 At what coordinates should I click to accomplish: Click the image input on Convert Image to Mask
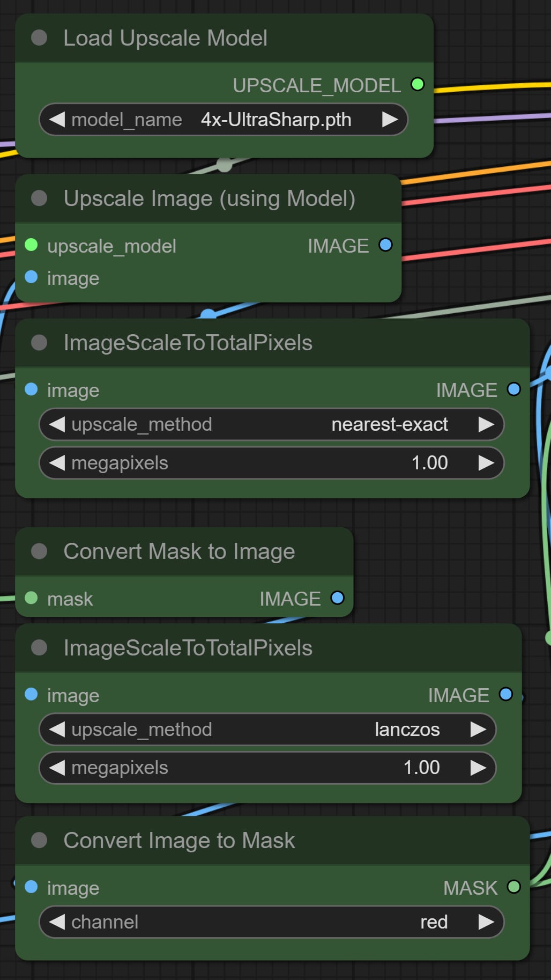pos(31,887)
